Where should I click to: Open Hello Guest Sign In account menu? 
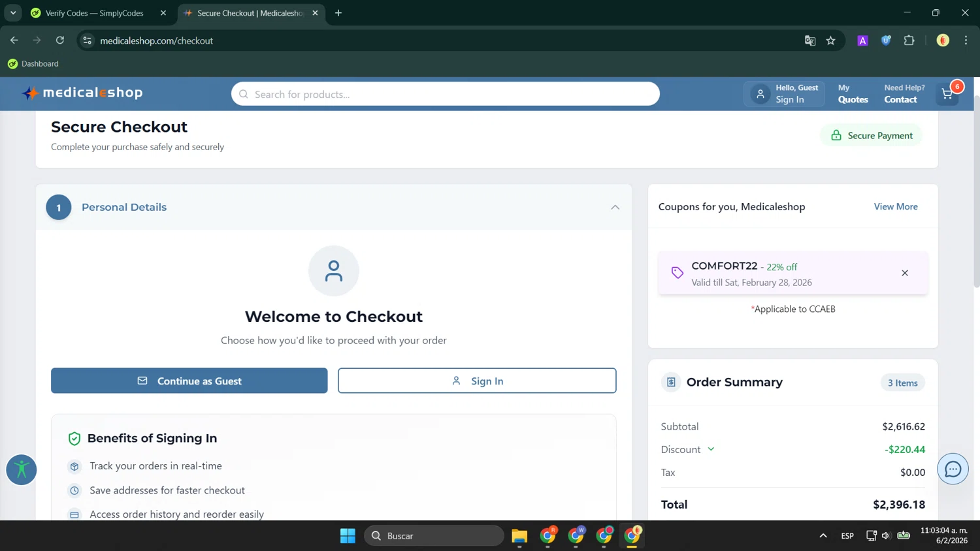784,94
